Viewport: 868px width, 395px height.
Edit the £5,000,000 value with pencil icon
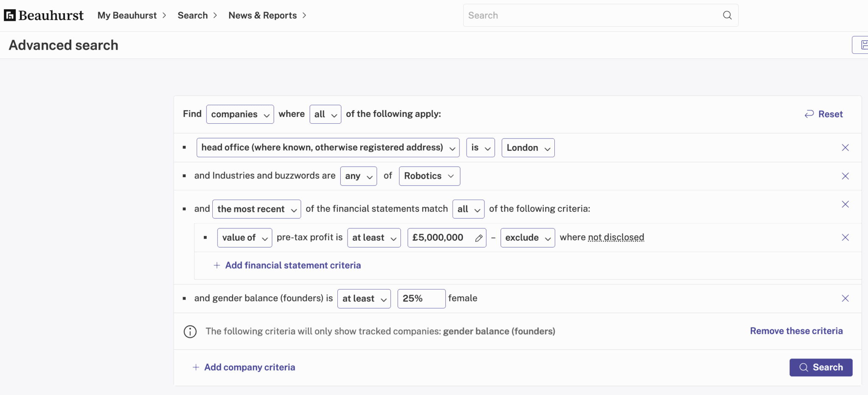coord(479,238)
